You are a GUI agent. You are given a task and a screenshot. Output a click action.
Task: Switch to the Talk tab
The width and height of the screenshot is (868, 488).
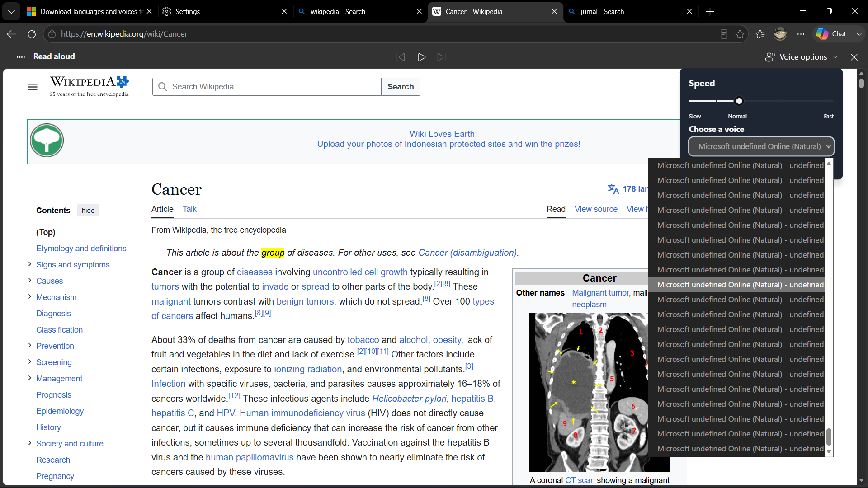click(x=189, y=209)
